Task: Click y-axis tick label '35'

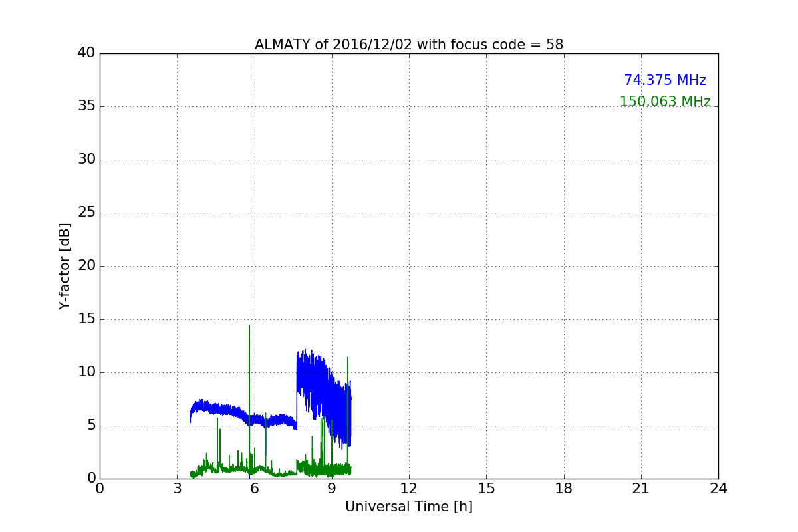Action: [86, 106]
